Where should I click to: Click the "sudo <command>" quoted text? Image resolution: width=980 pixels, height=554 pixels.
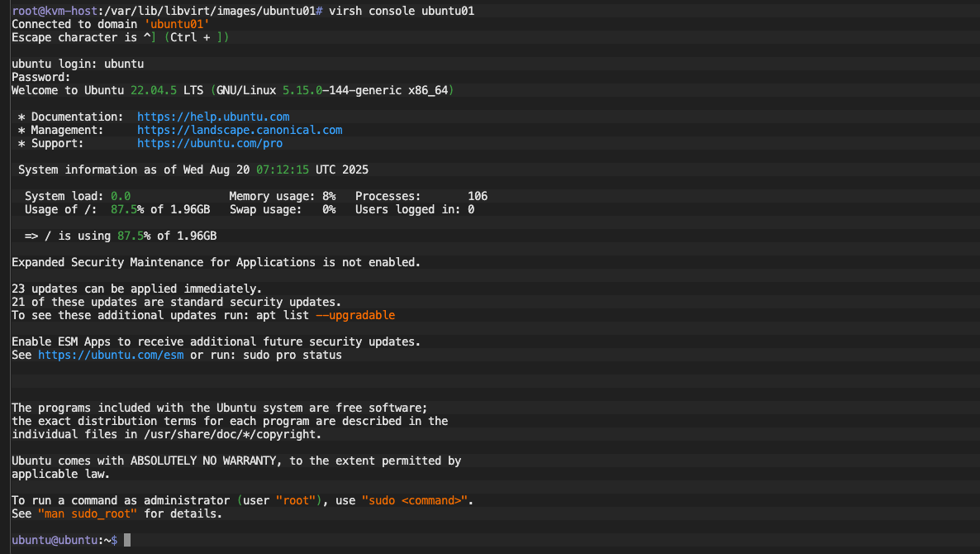click(416, 501)
